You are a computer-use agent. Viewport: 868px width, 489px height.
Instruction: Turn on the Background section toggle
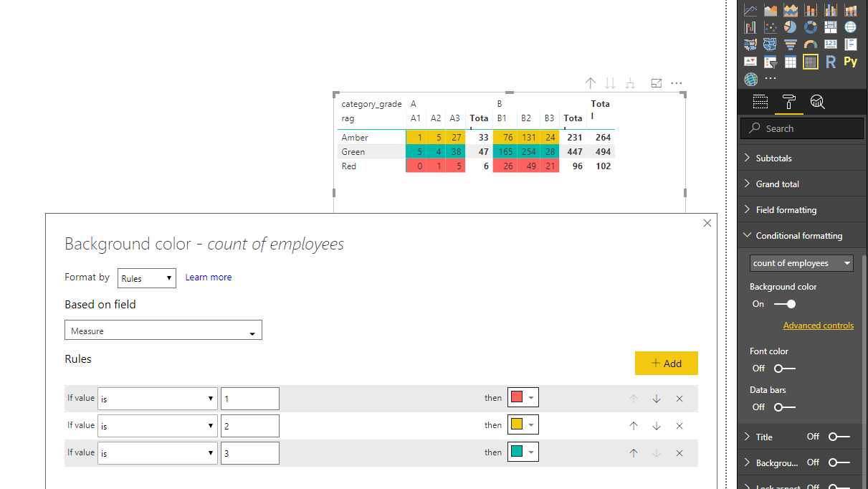click(839, 462)
